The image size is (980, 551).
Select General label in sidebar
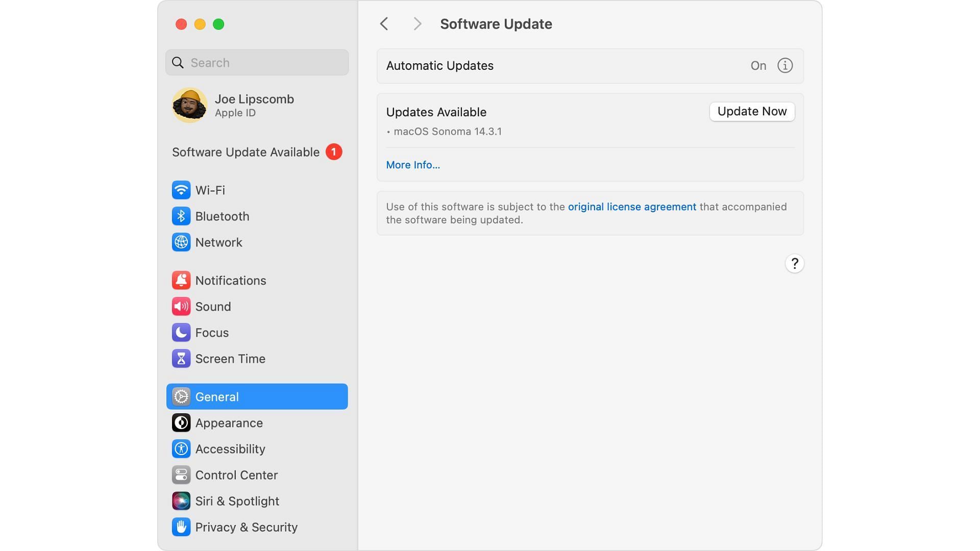[217, 397]
